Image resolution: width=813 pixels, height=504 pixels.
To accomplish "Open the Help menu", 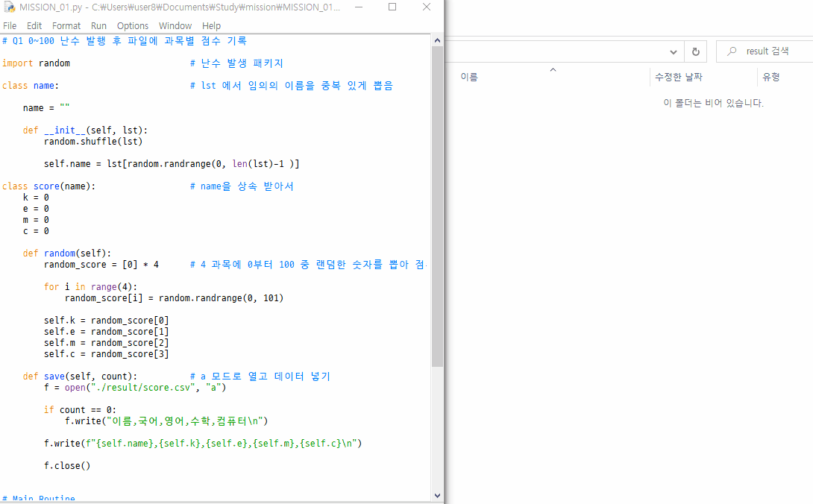I will (x=211, y=25).
